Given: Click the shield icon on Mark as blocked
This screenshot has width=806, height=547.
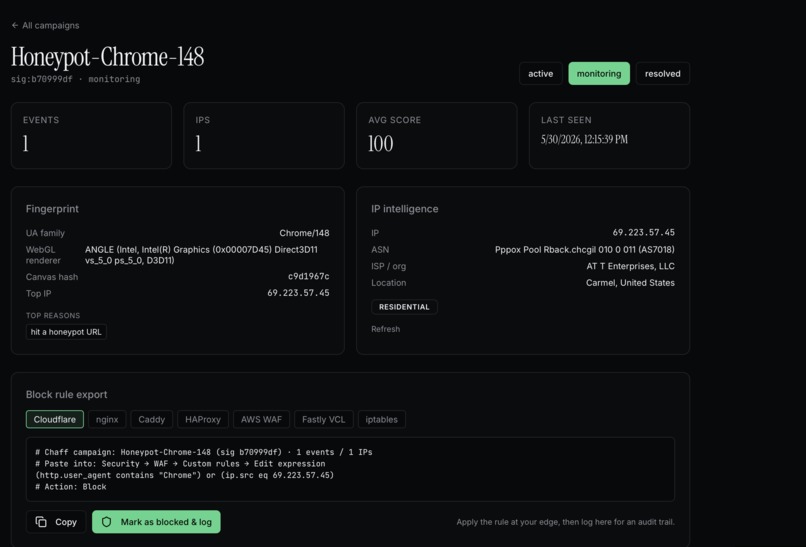Looking at the screenshot, I should point(106,522).
